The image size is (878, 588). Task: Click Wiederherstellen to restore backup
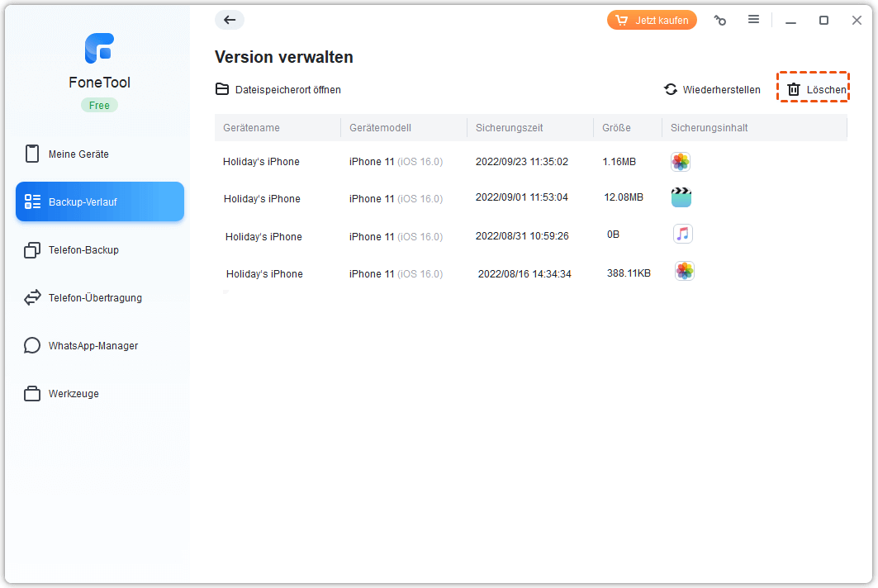[712, 89]
